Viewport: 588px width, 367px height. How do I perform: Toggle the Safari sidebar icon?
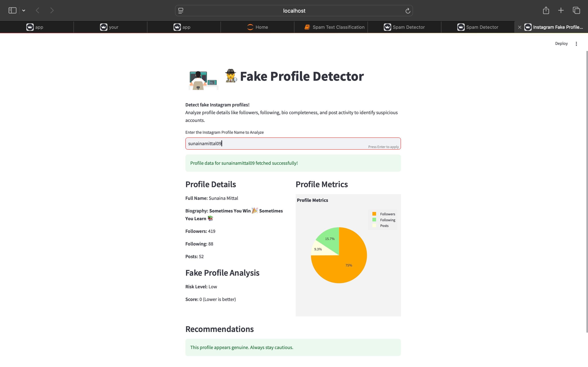tap(12, 10)
